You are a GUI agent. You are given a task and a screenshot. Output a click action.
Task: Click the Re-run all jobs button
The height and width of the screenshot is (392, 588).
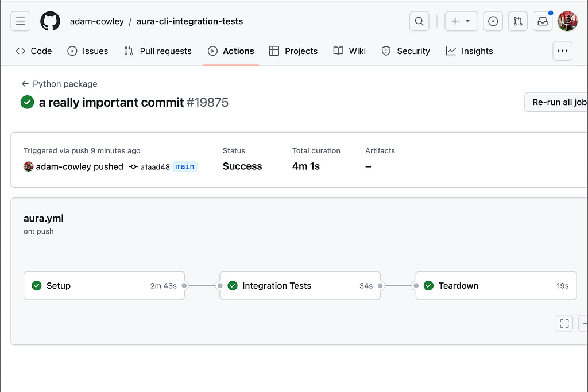556,102
